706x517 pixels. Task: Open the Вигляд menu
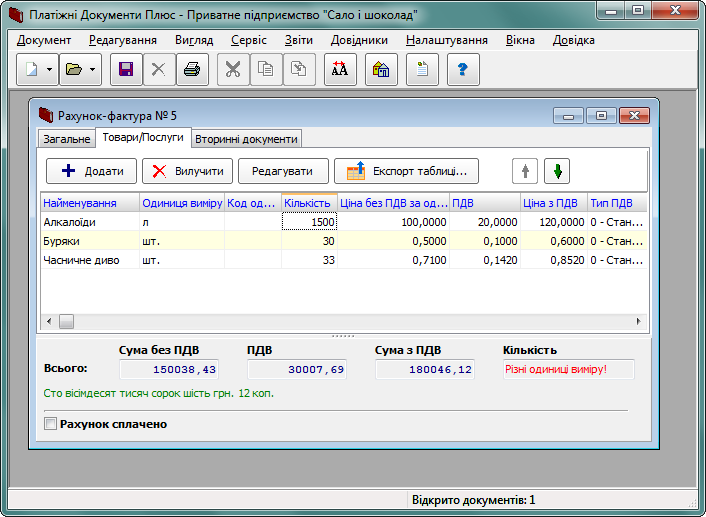(194, 40)
